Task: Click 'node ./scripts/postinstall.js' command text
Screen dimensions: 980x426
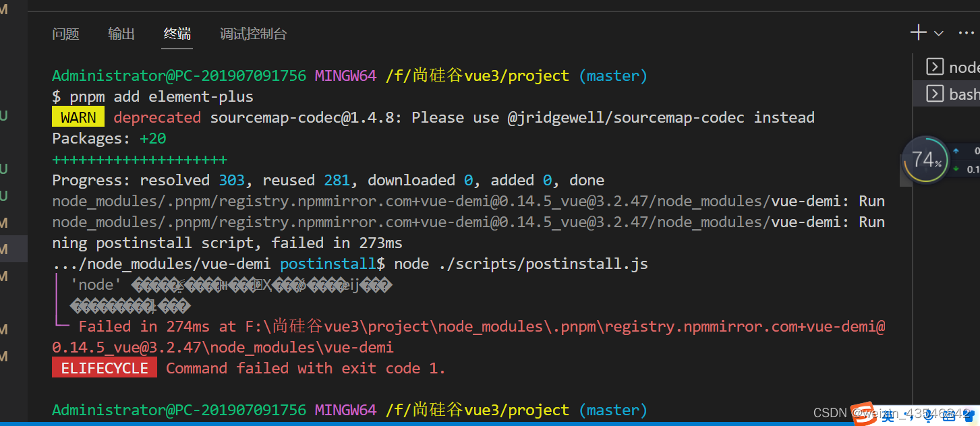Action: (x=521, y=264)
